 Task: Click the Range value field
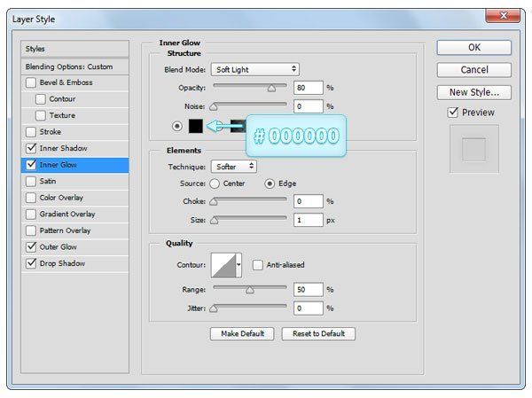(308, 290)
